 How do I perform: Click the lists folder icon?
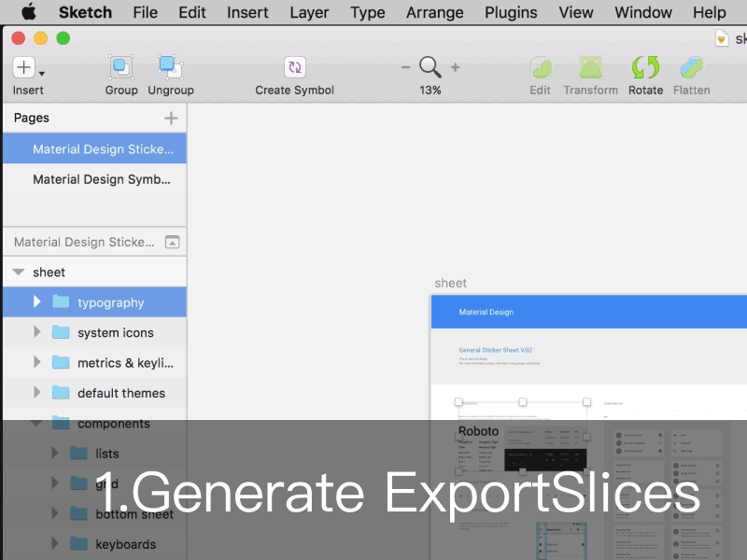(x=78, y=453)
